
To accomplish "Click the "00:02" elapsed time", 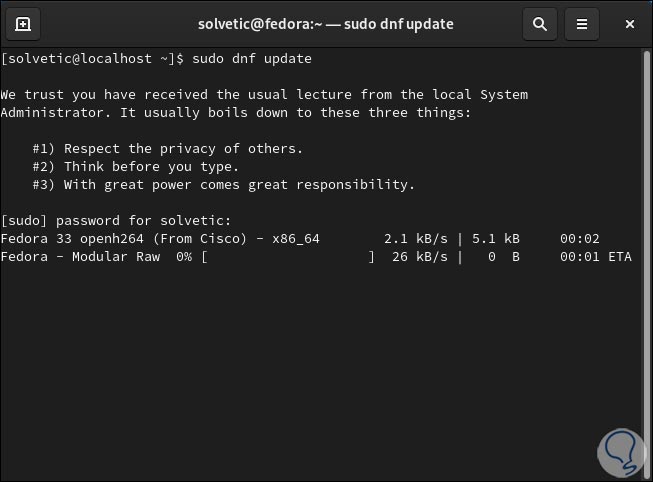I will (x=579, y=239).
